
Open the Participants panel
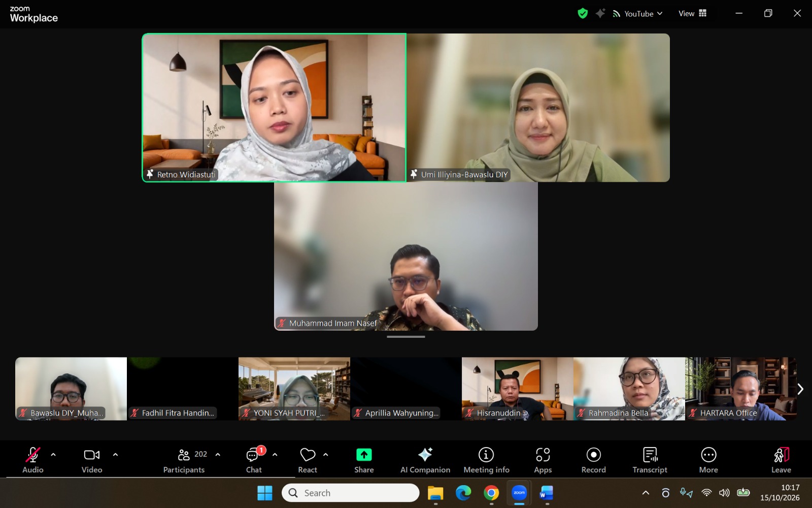pyautogui.click(x=184, y=460)
